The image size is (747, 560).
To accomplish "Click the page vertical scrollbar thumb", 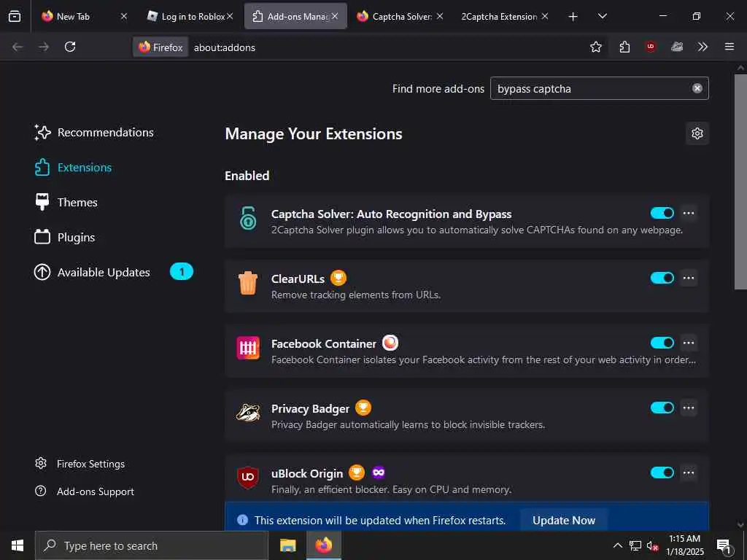I will pyautogui.click(x=740, y=181).
